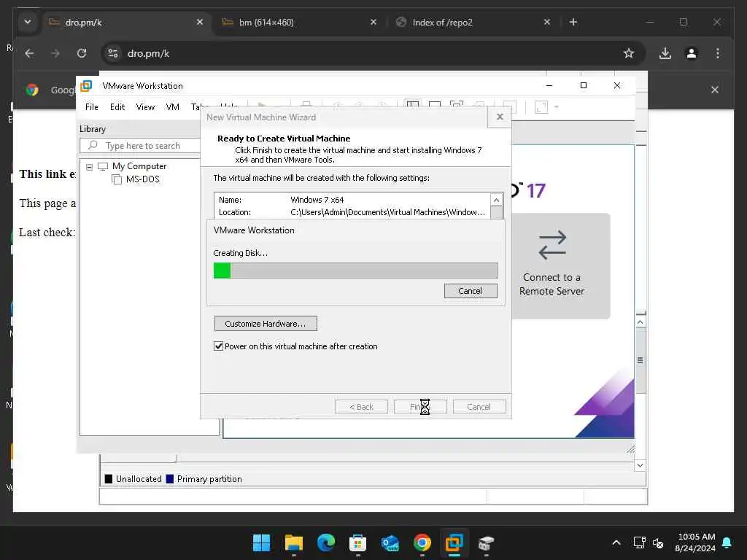Open the Chrome three-dot menu
The height and width of the screenshot is (560, 747).
tap(718, 53)
